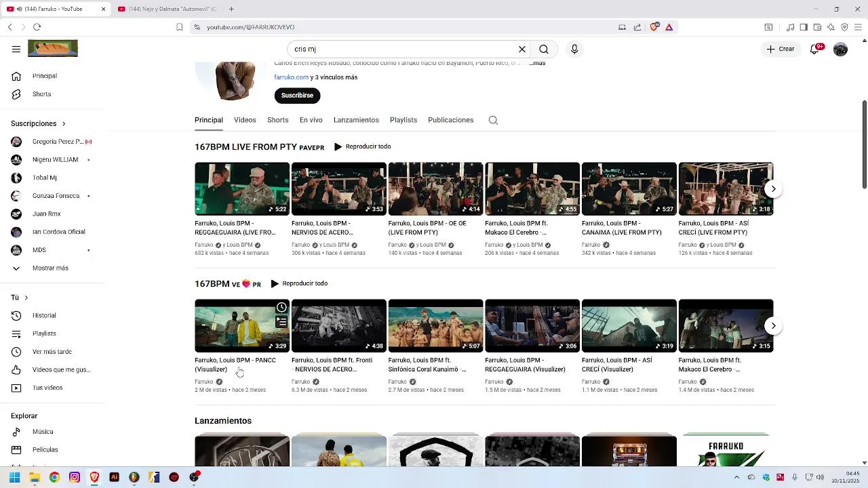
Task: Open the channel Playlists tab
Action: tap(403, 120)
